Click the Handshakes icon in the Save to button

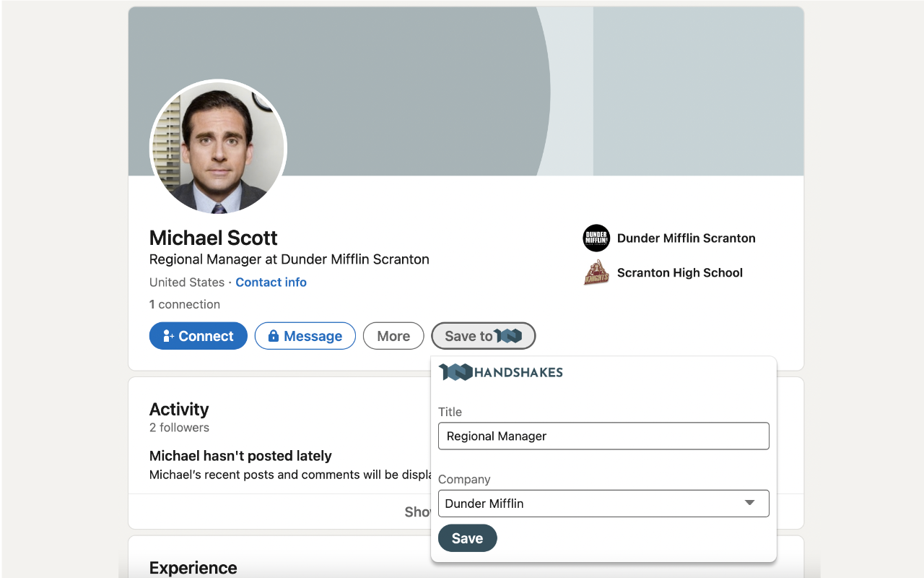508,336
